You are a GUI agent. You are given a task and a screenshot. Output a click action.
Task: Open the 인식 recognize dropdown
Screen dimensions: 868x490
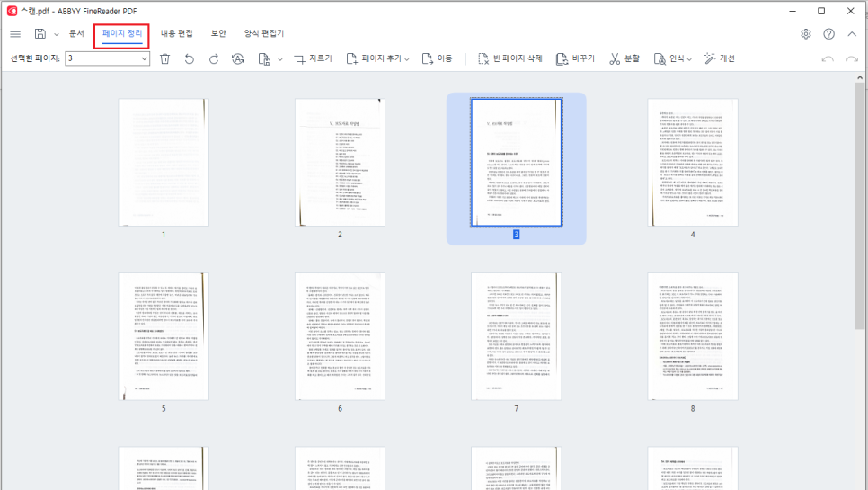(x=673, y=58)
